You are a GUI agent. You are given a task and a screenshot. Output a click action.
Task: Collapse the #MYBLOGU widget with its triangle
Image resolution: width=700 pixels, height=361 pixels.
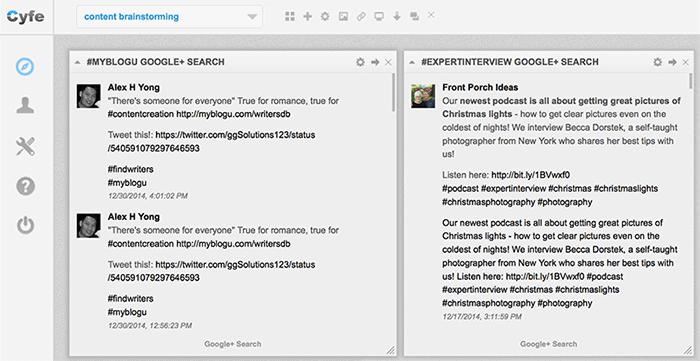click(x=78, y=62)
